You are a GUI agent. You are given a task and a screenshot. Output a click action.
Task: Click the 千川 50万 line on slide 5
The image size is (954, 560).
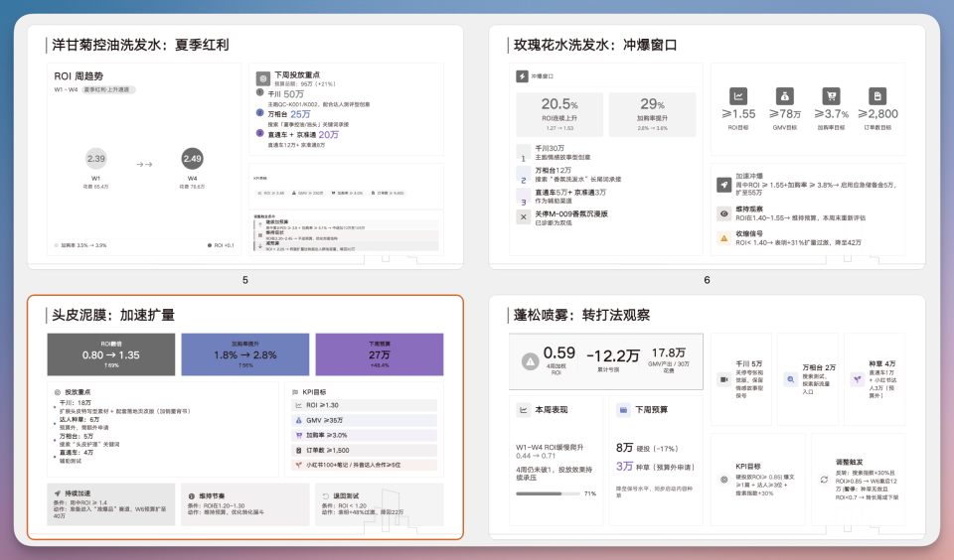tap(286, 94)
